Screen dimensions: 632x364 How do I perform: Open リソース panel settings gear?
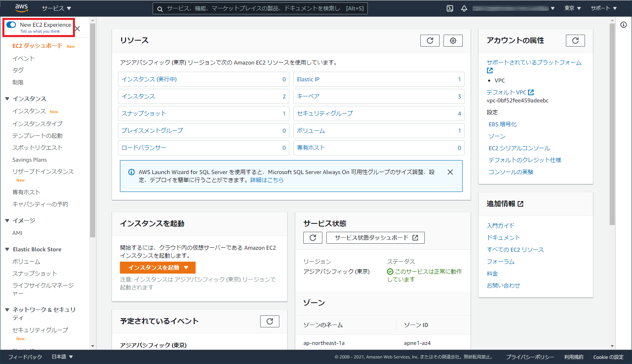(x=453, y=41)
